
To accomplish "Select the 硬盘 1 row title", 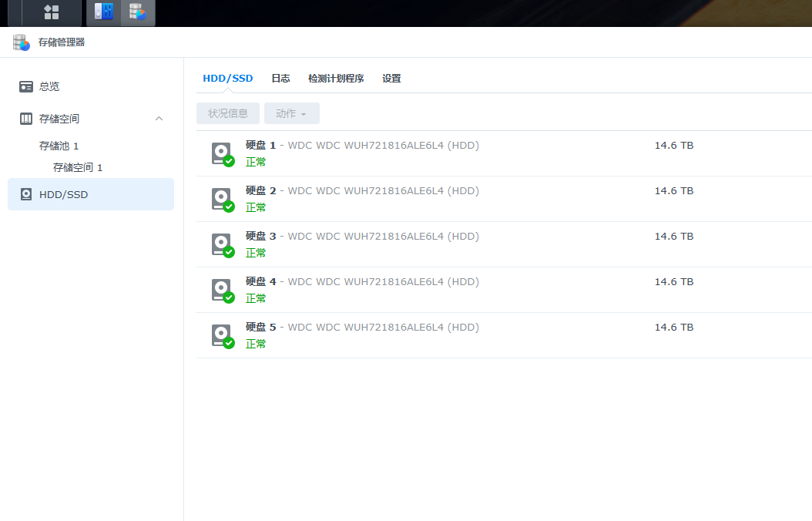I will [x=362, y=145].
